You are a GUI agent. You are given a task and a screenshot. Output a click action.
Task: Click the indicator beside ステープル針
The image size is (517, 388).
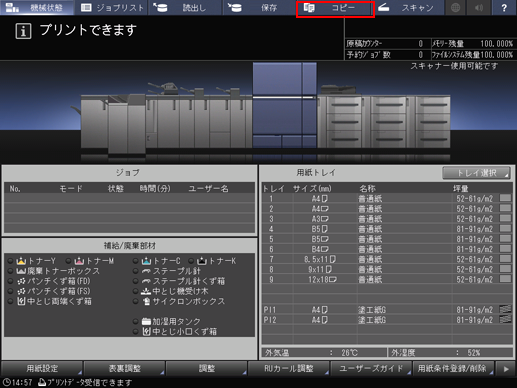(135, 271)
